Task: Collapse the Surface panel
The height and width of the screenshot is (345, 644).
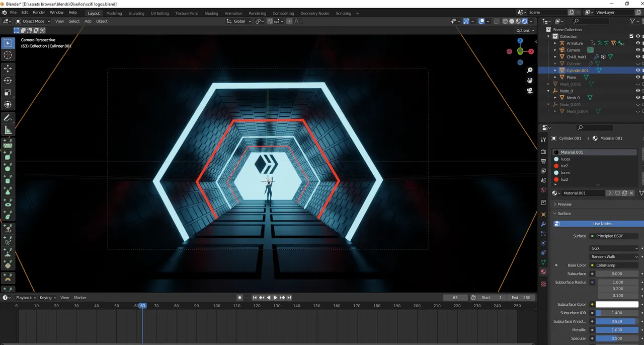Action: (564, 214)
